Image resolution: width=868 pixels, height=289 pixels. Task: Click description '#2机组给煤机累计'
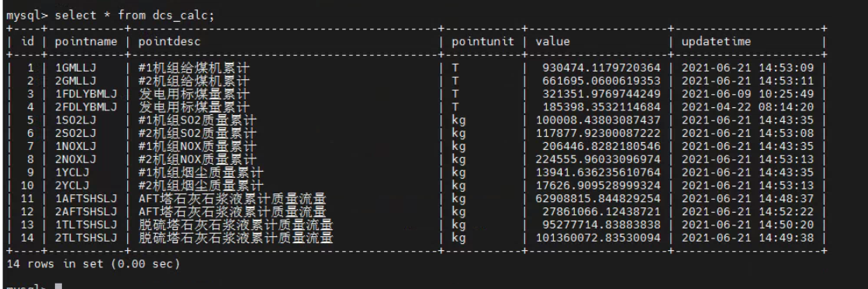point(194,82)
